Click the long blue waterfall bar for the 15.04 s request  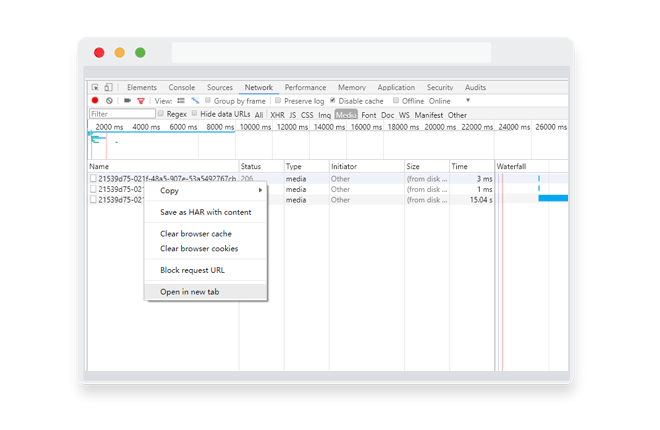(x=553, y=198)
